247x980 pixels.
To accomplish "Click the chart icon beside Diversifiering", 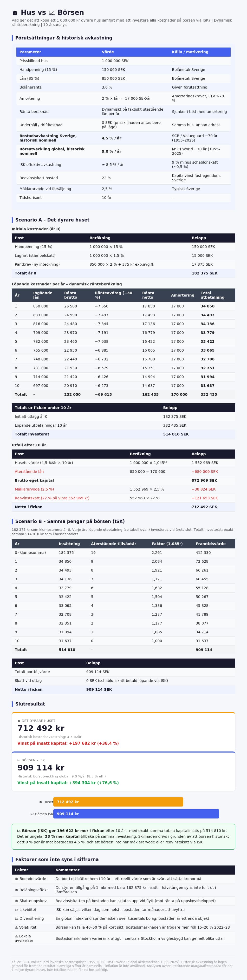I will click(16, 918).
